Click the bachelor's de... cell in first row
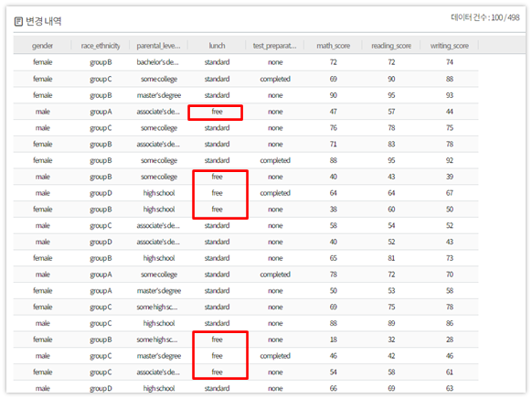This screenshot has width=532, height=399. [x=158, y=62]
